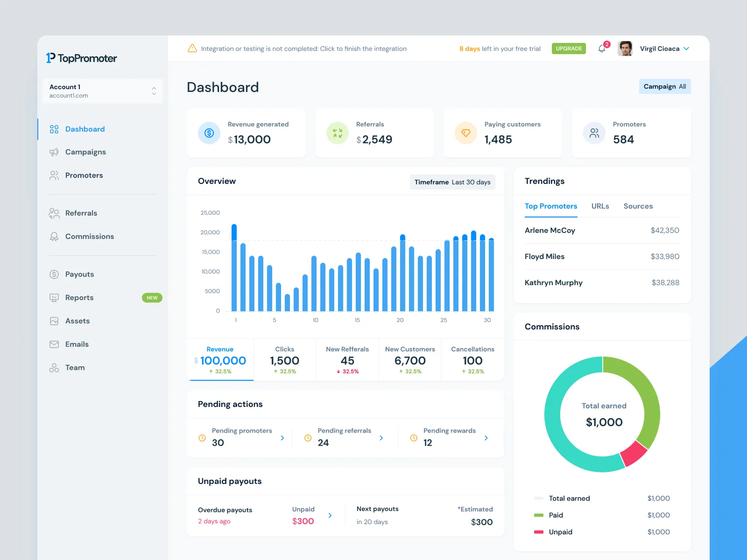Click the Revenue generated dollar icon

coord(209,133)
